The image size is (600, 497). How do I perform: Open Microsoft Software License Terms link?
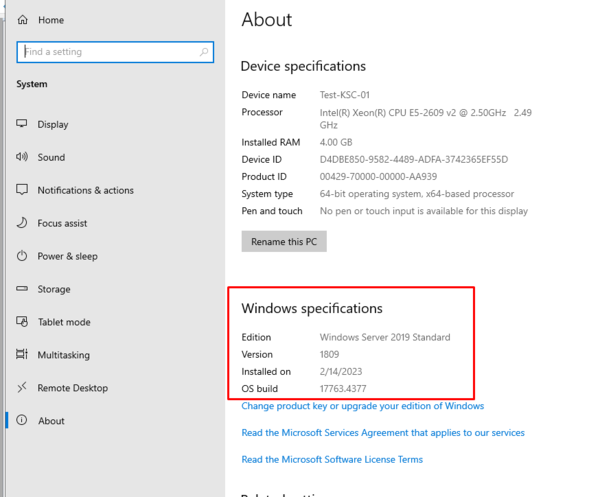(332, 460)
